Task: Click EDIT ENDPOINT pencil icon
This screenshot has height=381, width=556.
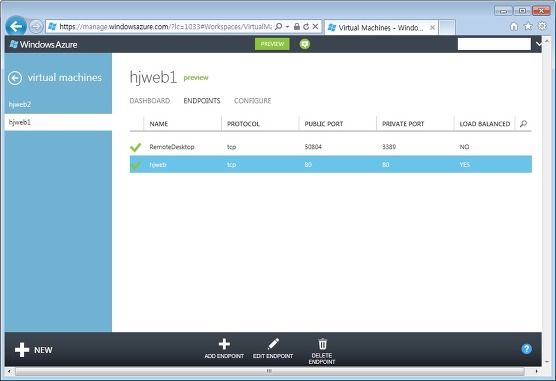Action: pyautogui.click(x=273, y=344)
